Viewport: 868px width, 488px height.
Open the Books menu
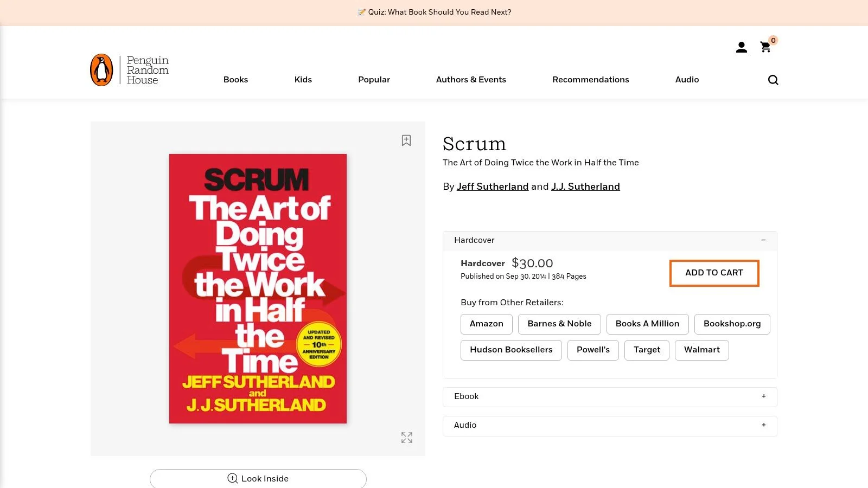(235, 80)
